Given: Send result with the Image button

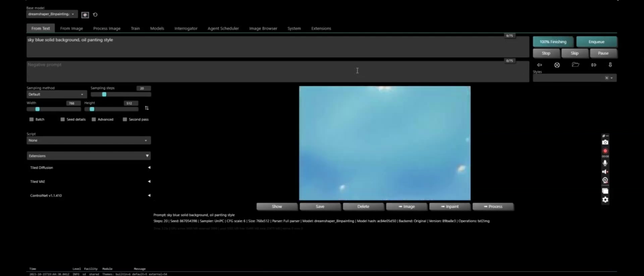Looking at the screenshot, I should pyautogui.click(x=407, y=206).
